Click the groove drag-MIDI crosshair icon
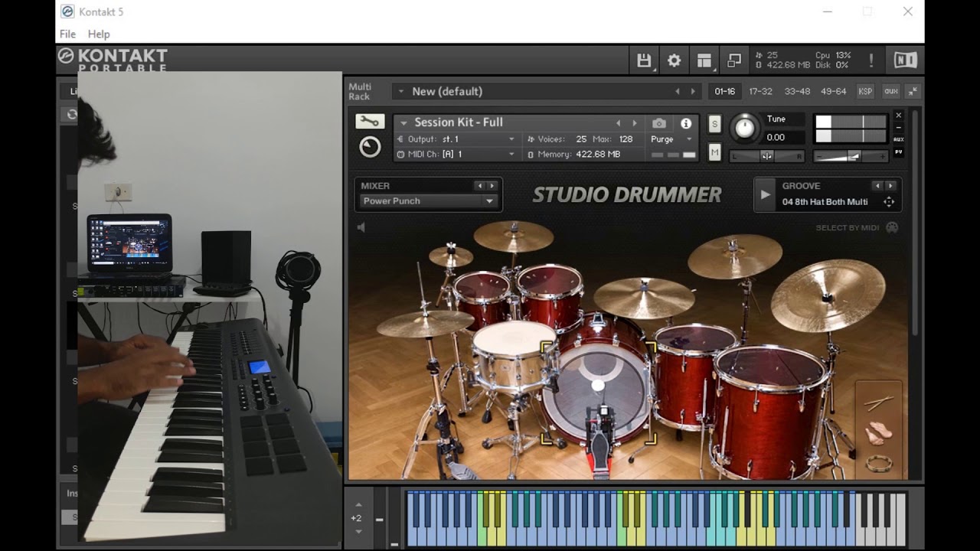This screenshot has height=551, width=980. point(889,202)
